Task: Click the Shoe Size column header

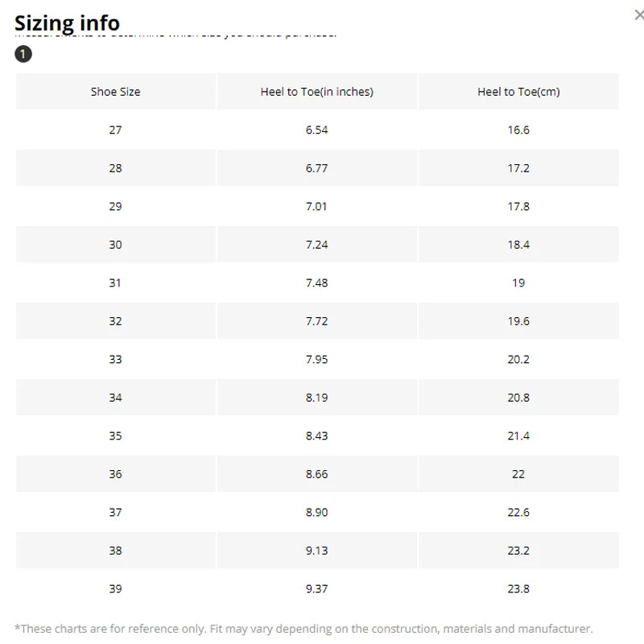Action: pos(115,92)
